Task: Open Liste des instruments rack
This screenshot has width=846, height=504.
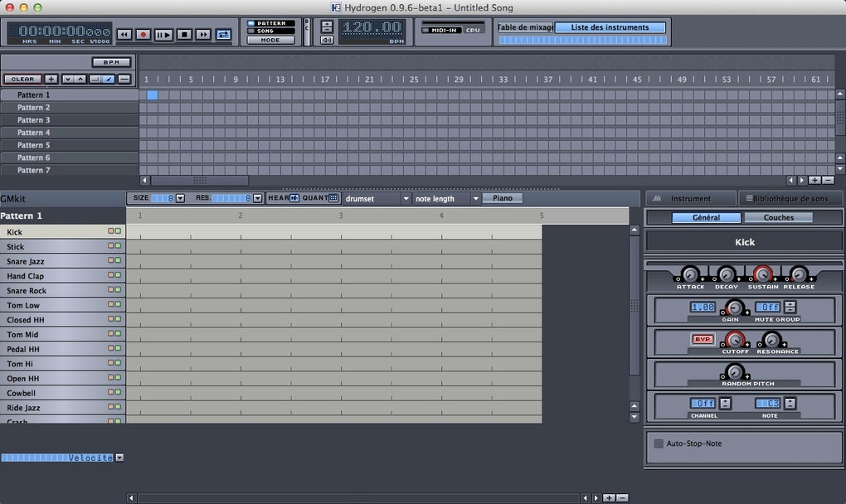Action: pyautogui.click(x=610, y=27)
